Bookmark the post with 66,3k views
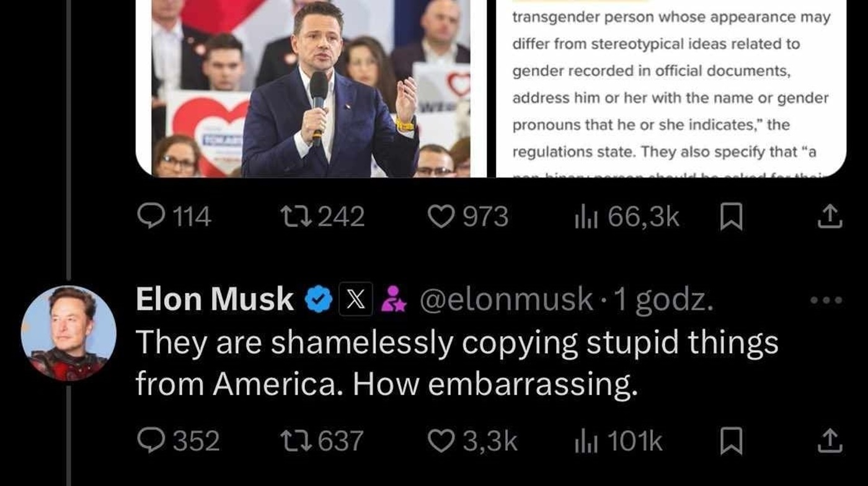This screenshot has width=868, height=486. 732,218
